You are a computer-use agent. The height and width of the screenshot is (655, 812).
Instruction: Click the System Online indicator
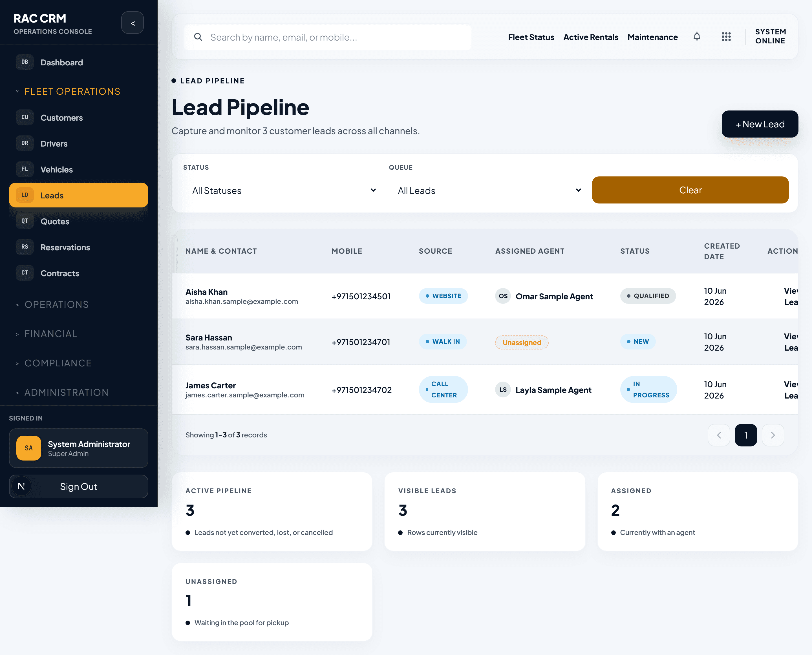pos(771,37)
